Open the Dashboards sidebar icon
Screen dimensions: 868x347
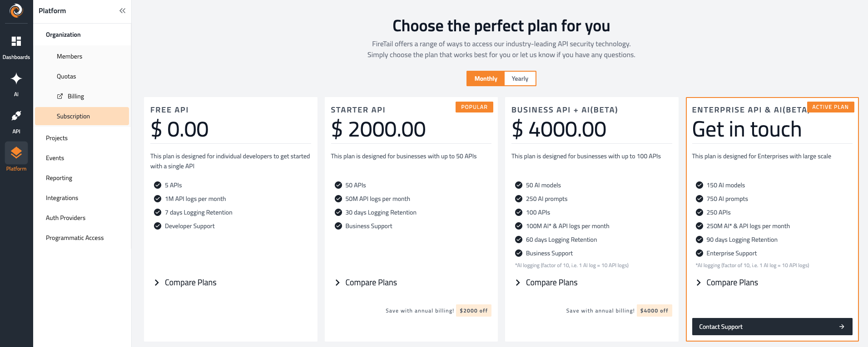pyautogui.click(x=16, y=41)
